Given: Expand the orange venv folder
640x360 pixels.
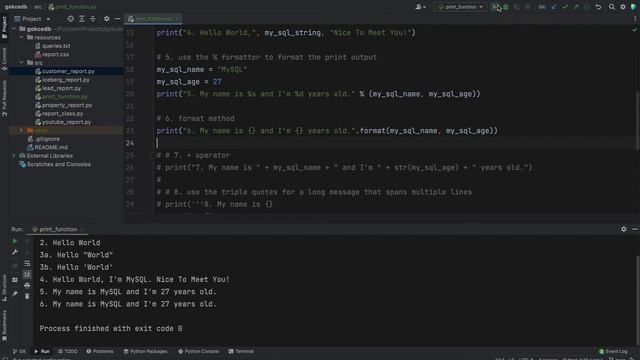Looking at the screenshot, I should coord(22,131).
